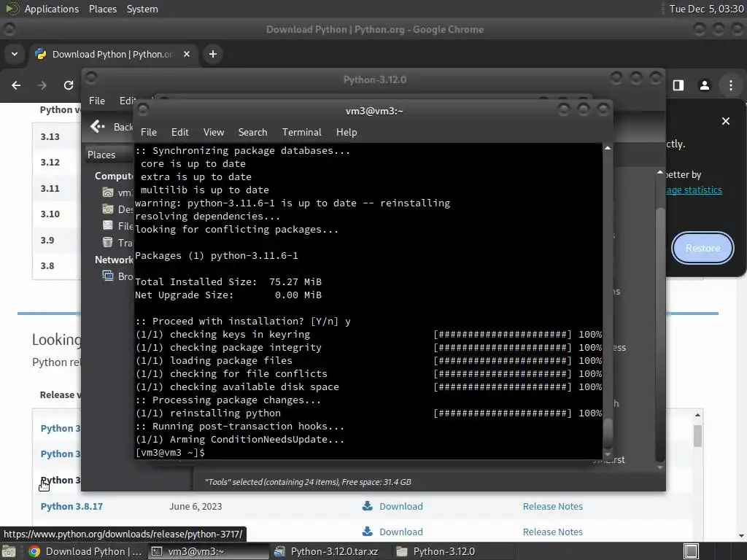
Task: Switch to Python-3.12.0.tar.xz in taskbar
Action: pyautogui.click(x=330, y=551)
